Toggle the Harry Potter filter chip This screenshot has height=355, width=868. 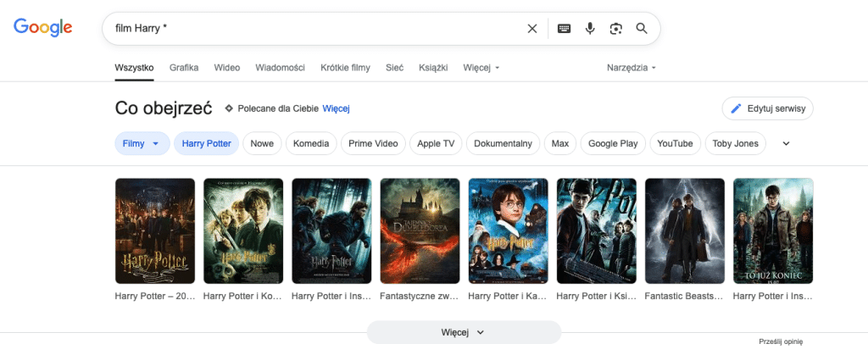(207, 144)
